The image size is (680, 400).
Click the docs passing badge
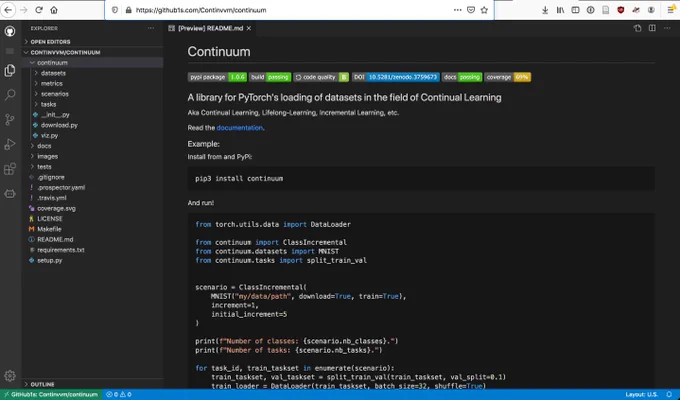point(462,77)
